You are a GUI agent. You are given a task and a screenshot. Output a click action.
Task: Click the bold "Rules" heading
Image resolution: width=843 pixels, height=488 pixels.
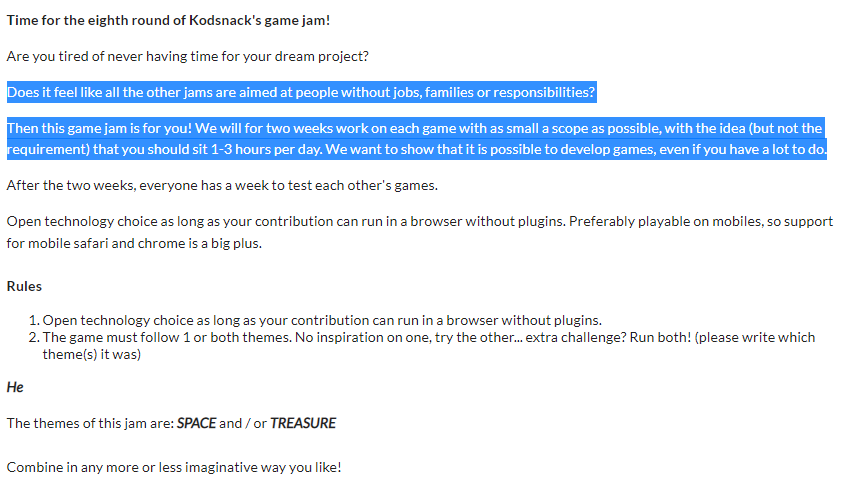(x=24, y=286)
